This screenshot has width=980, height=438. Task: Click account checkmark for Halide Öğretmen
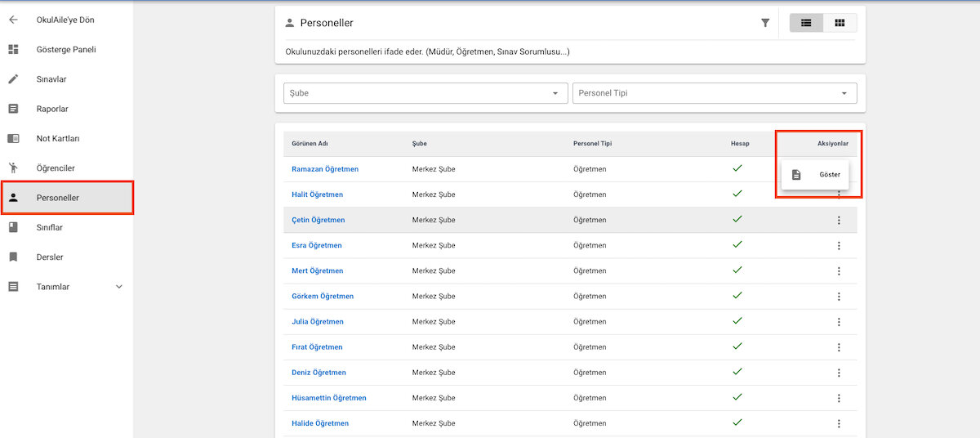click(737, 422)
